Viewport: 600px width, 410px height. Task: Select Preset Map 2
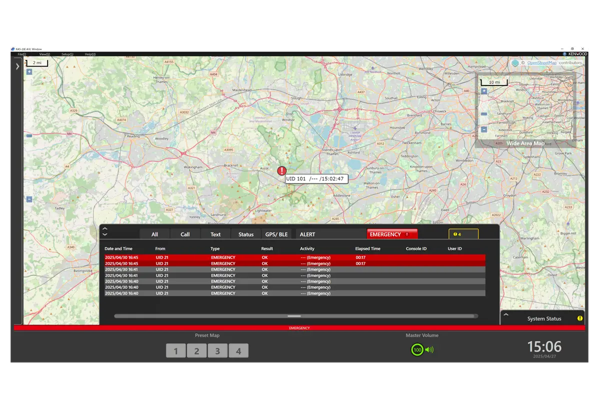pyautogui.click(x=196, y=351)
